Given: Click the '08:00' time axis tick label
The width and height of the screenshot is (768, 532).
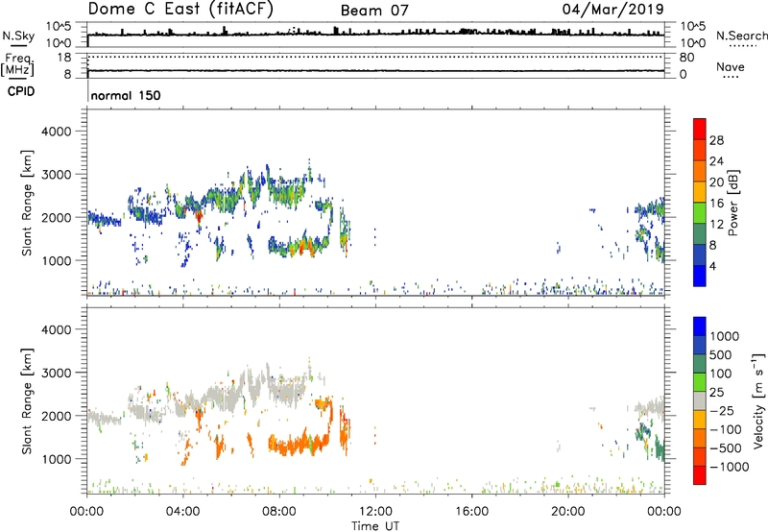Looking at the screenshot, I should click(279, 512).
